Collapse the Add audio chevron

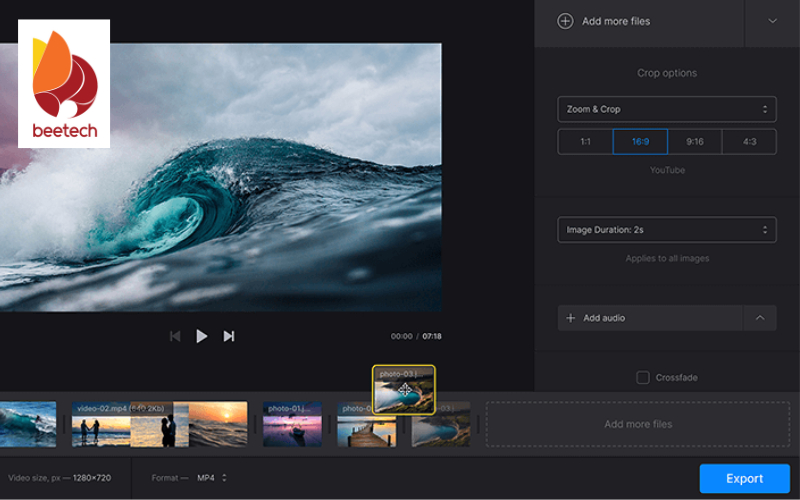760,318
